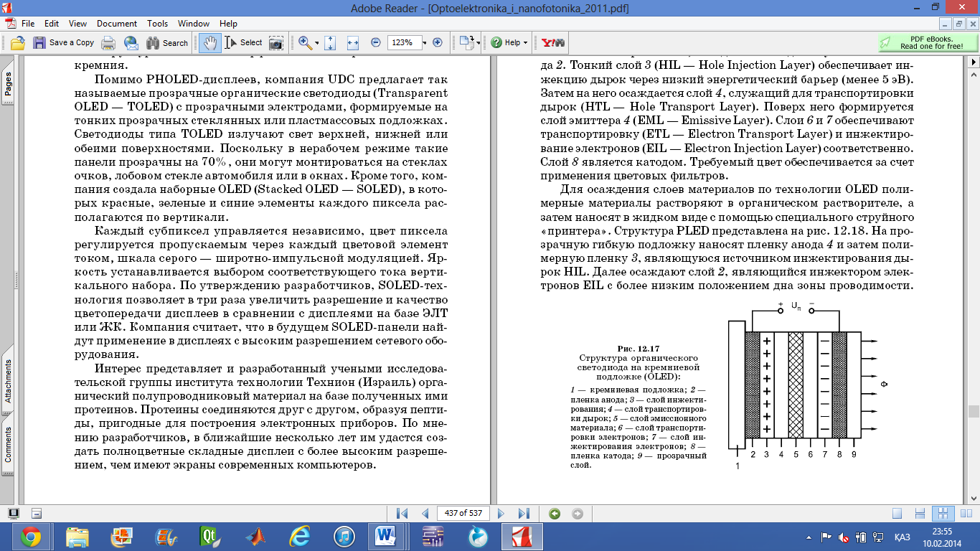The image size is (980, 551).
Task: Click the rotate view page icon
Action: pyautogui.click(x=466, y=42)
